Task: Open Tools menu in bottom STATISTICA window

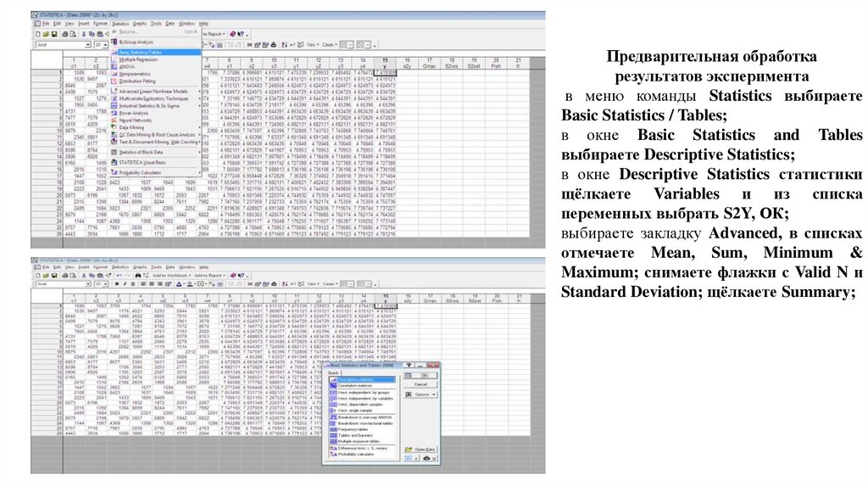Action: 156,267
